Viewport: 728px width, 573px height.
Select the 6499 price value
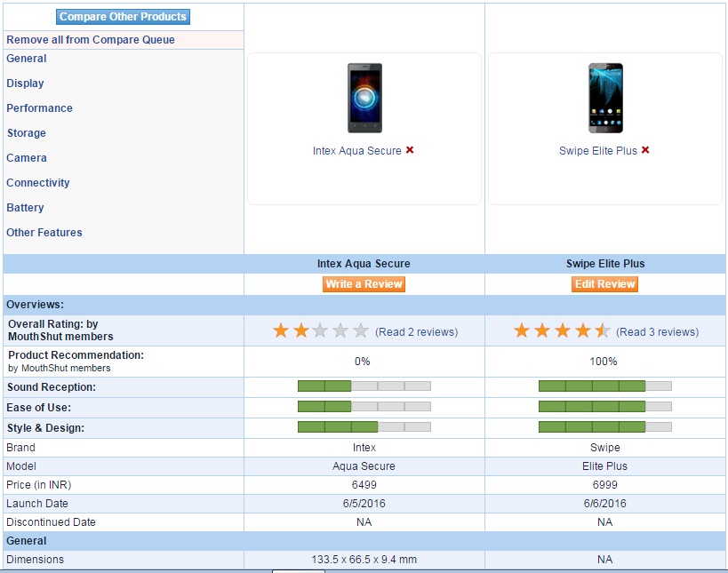point(364,485)
